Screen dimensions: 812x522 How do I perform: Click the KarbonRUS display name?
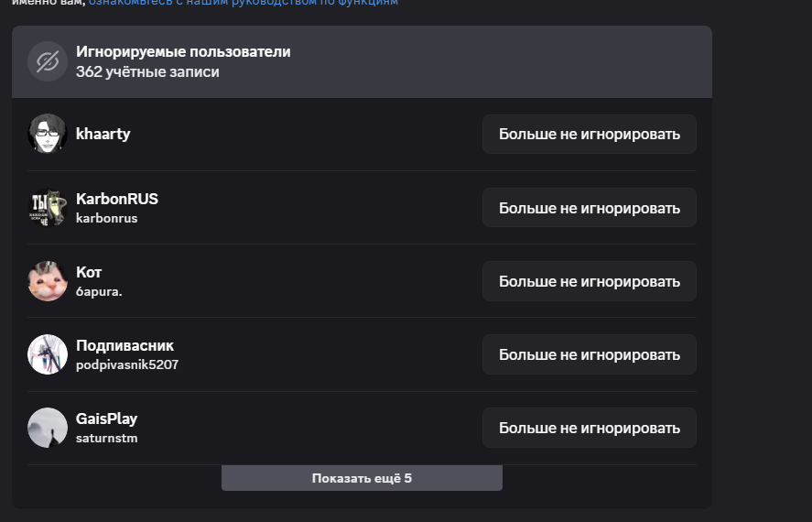[117, 199]
